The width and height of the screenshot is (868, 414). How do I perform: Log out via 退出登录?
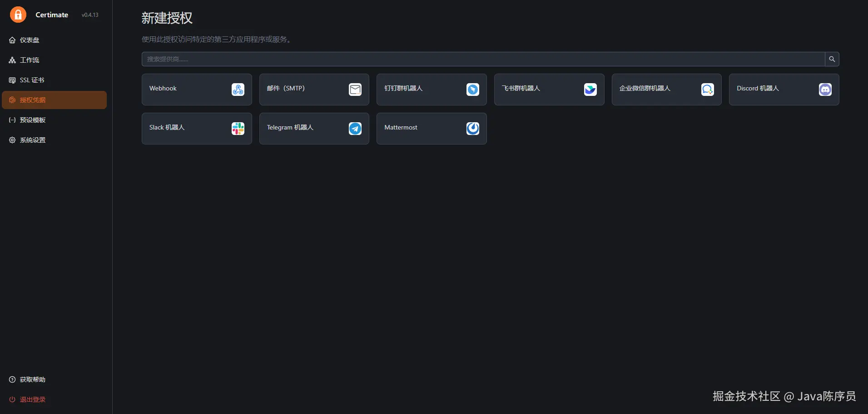[55, 399]
